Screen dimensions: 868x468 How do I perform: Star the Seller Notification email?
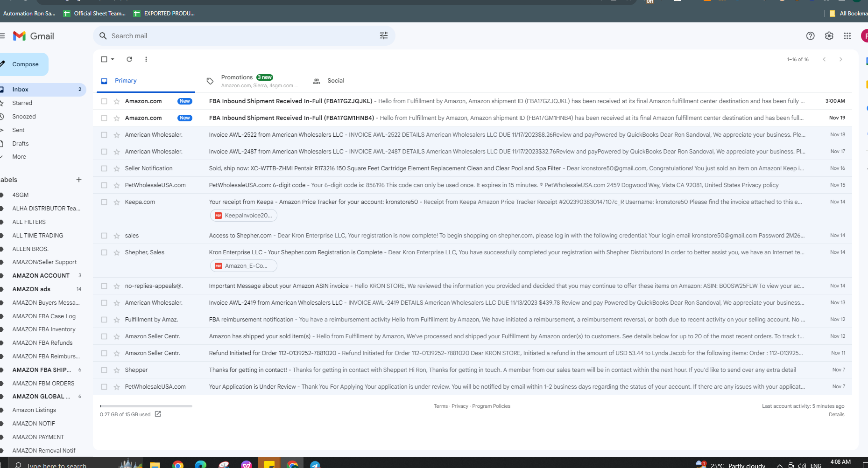coord(117,168)
